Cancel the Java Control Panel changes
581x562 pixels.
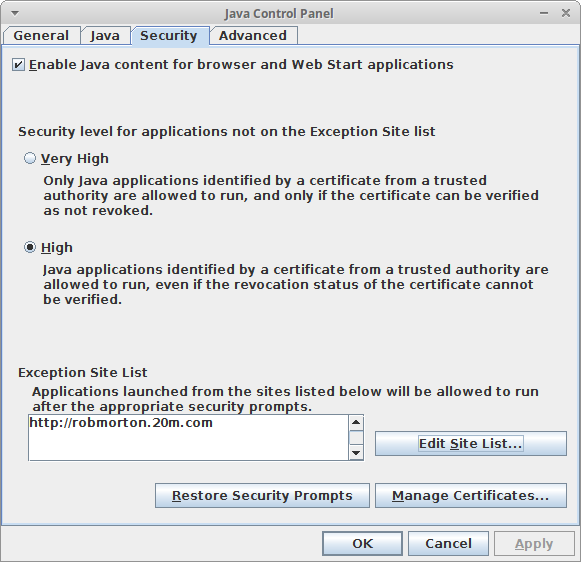(448, 543)
